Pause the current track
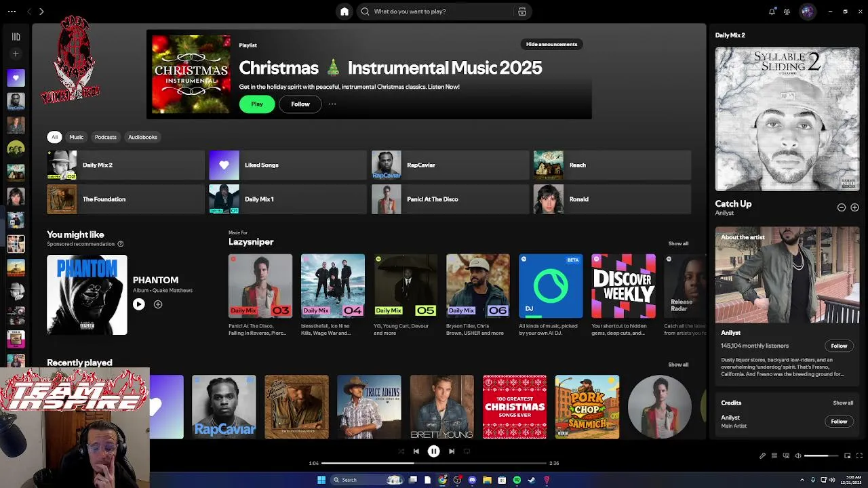The image size is (868, 488). [x=434, y=451]
